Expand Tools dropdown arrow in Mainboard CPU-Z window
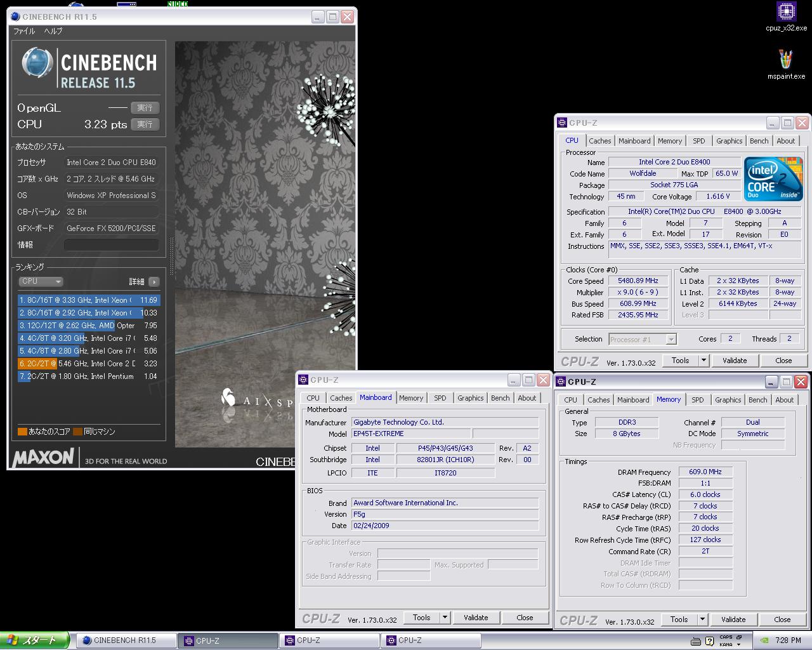The image size is (812, 650). click(445, 618)
